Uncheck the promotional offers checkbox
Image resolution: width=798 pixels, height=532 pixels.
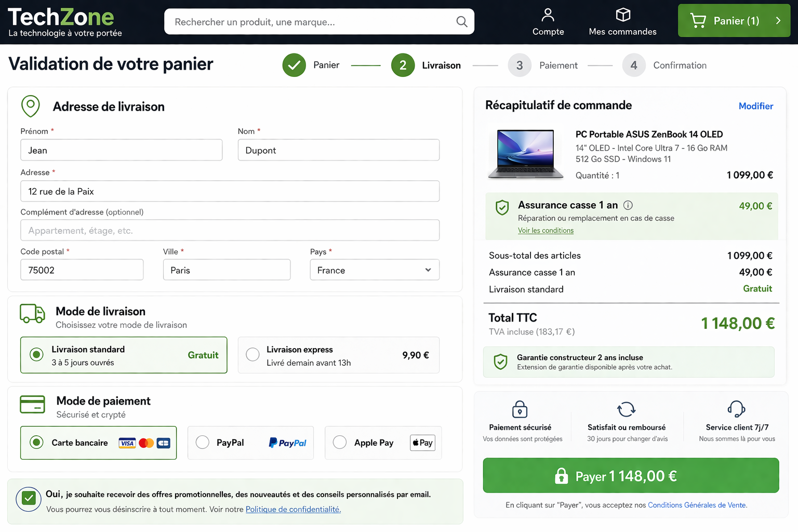click(29, 499)
